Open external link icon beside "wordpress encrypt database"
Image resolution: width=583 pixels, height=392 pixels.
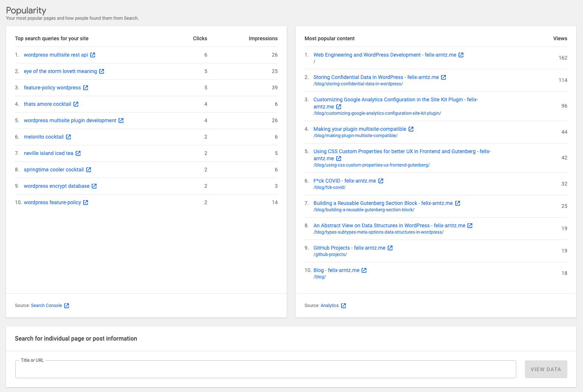point(94,186)
